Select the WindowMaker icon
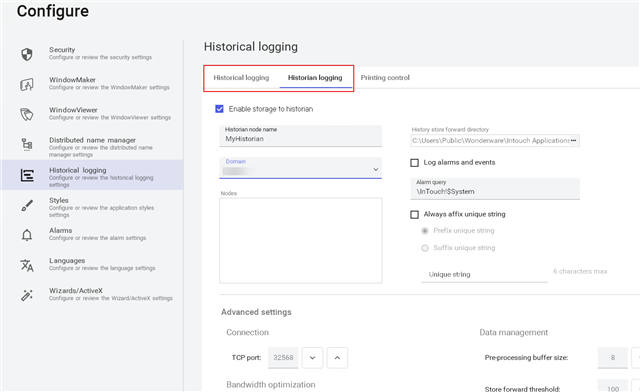Viewport: 640px width, 392px height. 27,85
